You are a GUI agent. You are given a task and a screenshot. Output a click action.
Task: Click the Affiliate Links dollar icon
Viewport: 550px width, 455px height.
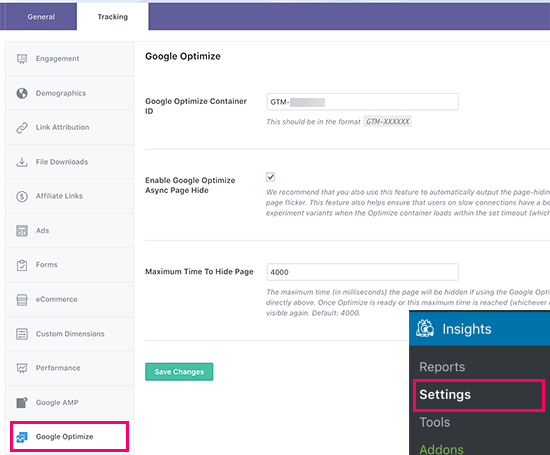[x=22, y=196]
